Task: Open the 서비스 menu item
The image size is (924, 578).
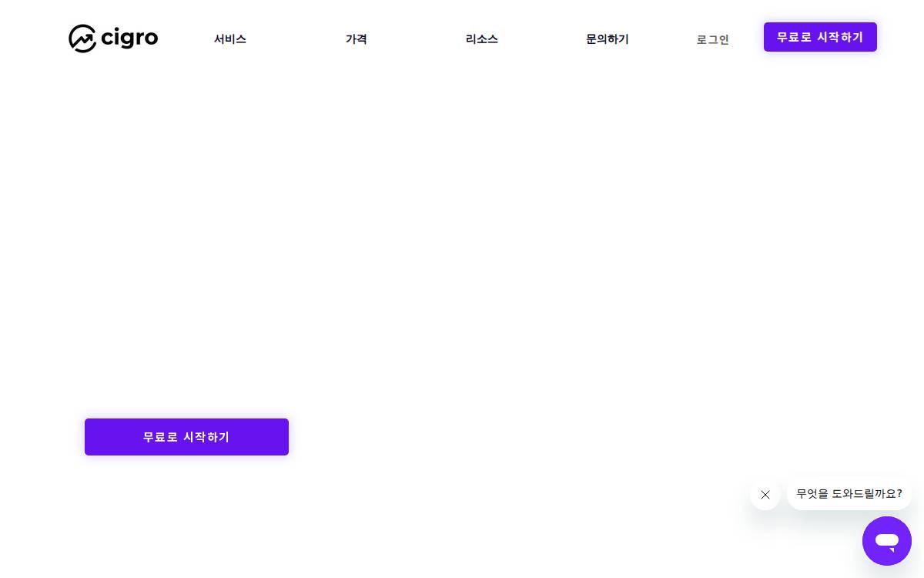Action: pyautogui.click(x=230, y=39)
